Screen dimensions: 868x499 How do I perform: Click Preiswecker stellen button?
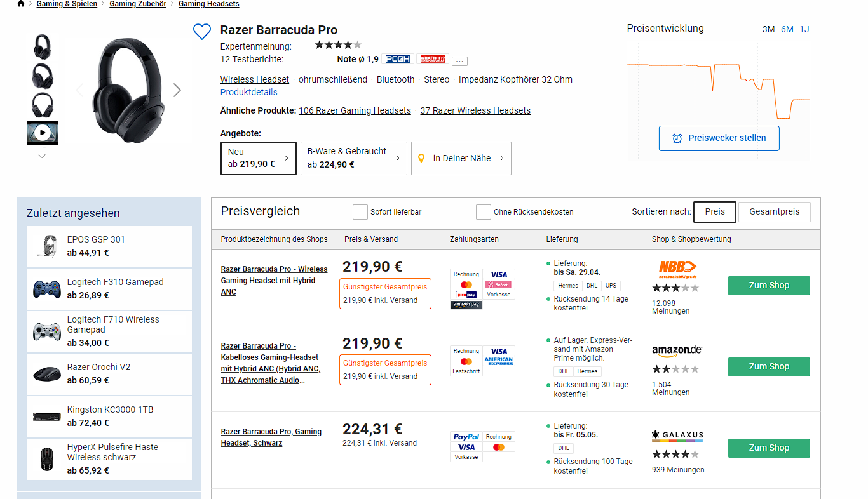pyautogui.click(x=719, y=138)
